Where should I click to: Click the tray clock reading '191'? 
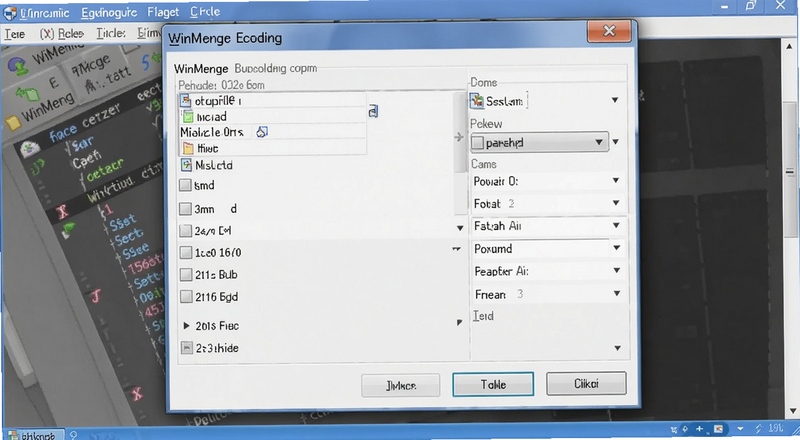click(776, 429)
